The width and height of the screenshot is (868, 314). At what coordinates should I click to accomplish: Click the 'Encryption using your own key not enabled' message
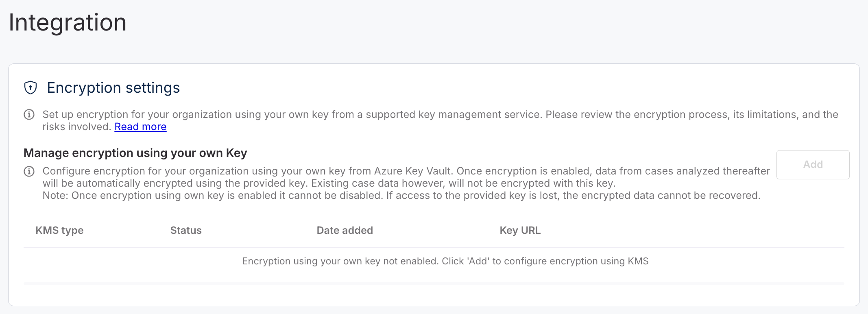click(445, 261)
